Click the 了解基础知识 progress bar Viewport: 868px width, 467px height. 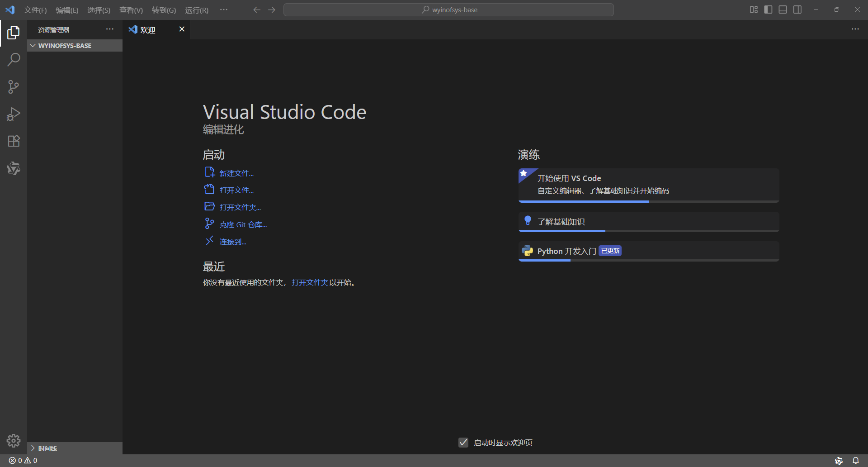[x=649, y=231]
